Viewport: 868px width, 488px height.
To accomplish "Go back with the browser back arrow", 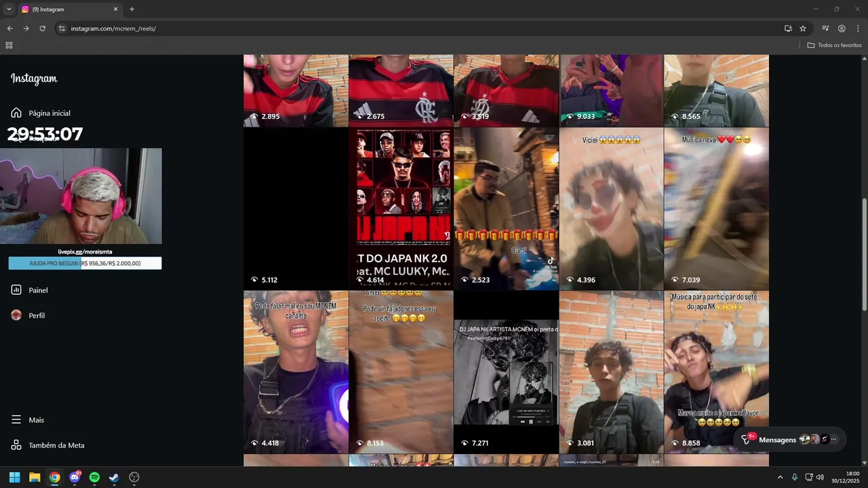I will click(x=9, y=28).
